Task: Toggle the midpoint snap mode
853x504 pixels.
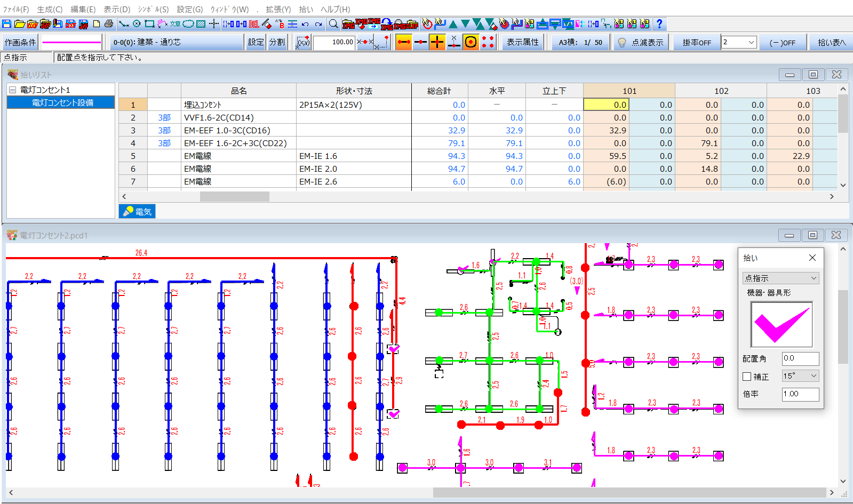Action: (x=420, y=42)
